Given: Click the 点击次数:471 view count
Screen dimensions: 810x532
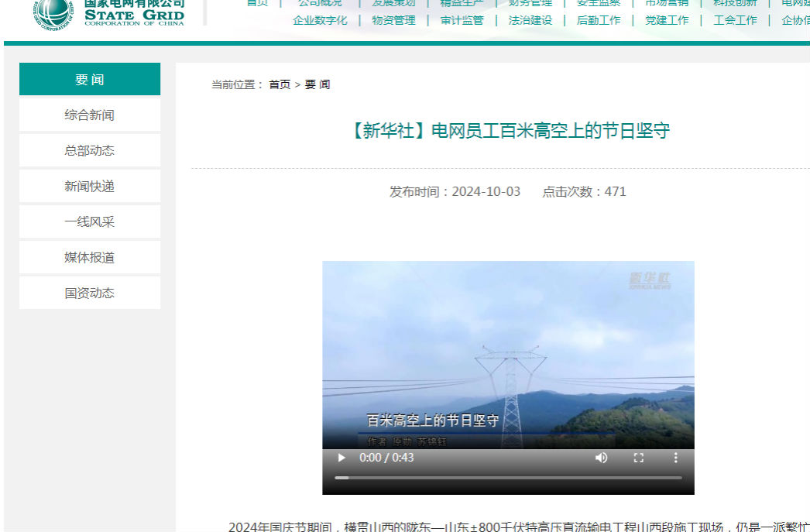Looking at the screenshot, I should 584,191.
